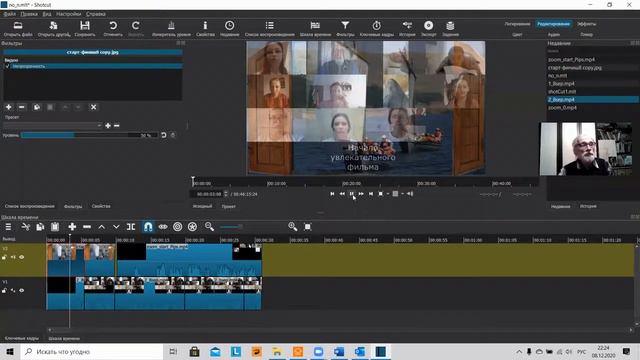Switch to the 'История' tab below recent list

click(x=588, y=206)
